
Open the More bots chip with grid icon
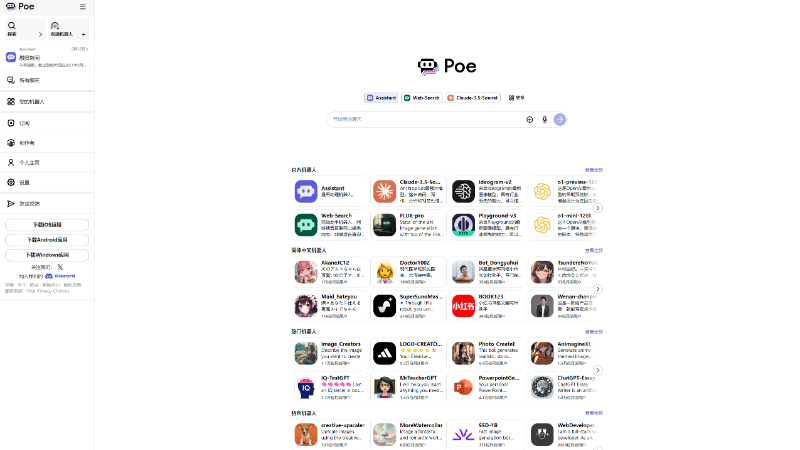click(x=516, y=97)
